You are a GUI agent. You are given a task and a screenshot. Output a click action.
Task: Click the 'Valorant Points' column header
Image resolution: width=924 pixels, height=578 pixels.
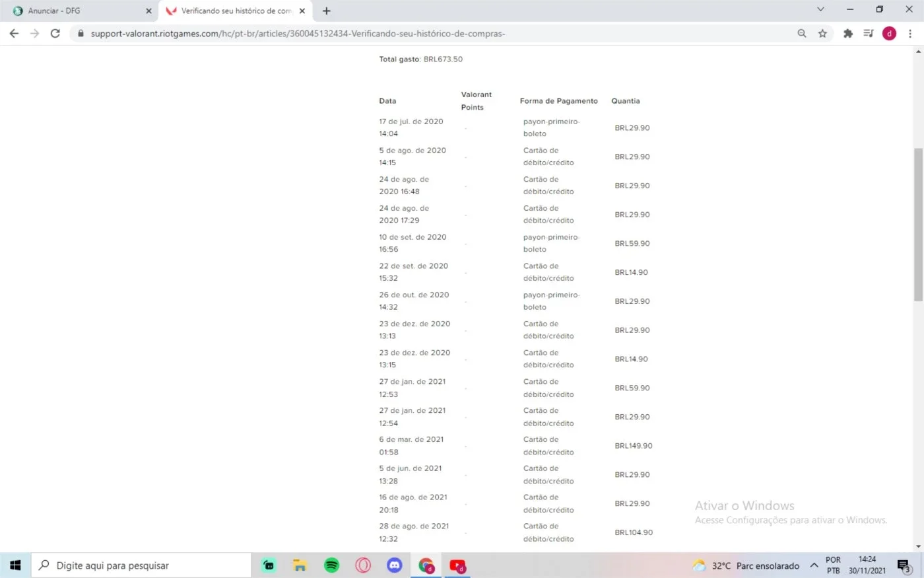476,101
